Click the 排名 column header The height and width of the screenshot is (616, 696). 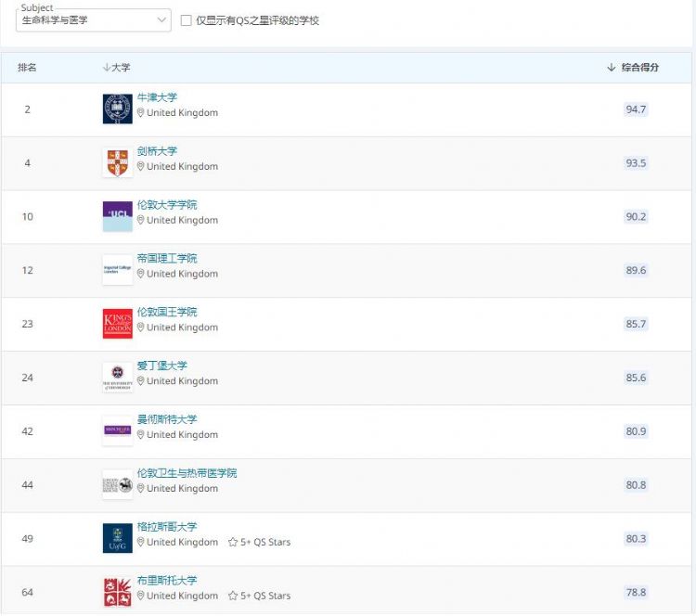(27, 68)
